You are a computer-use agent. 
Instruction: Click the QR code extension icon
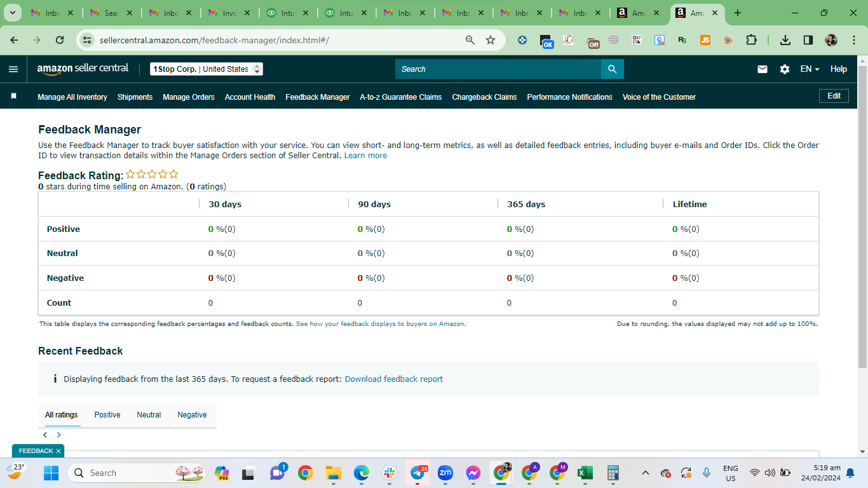pyautogui.click(x=637, y=40)
